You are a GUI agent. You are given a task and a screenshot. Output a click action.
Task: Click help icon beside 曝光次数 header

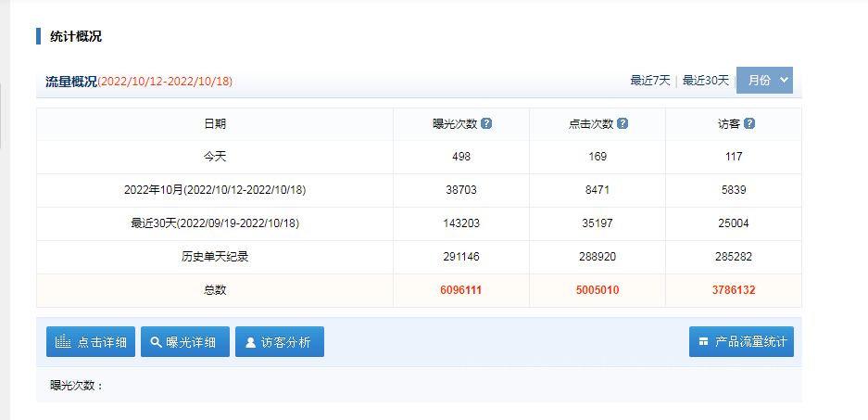click(x=486, y=123)
